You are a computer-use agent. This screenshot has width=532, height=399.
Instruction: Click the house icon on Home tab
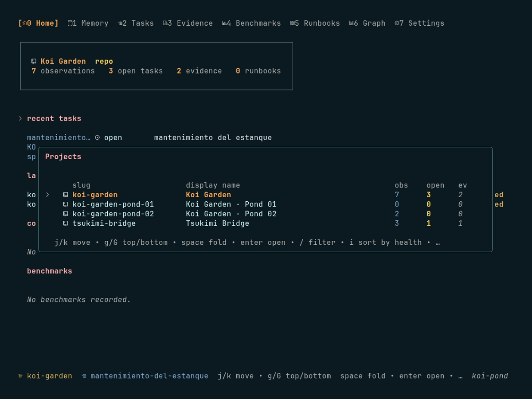click(x=25, y=23)
